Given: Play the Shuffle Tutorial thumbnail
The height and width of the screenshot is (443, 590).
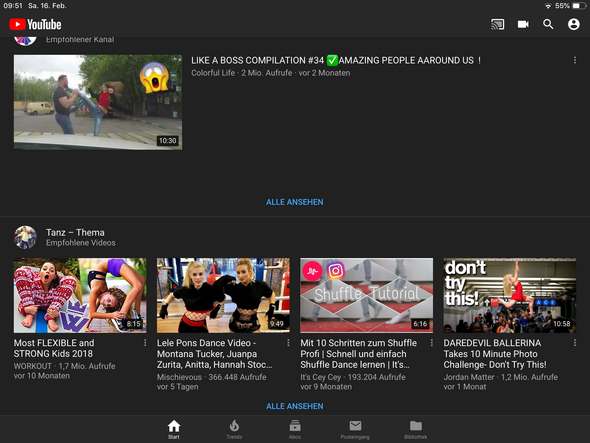Looking at the screenshot, I should [x=366, y=295].
